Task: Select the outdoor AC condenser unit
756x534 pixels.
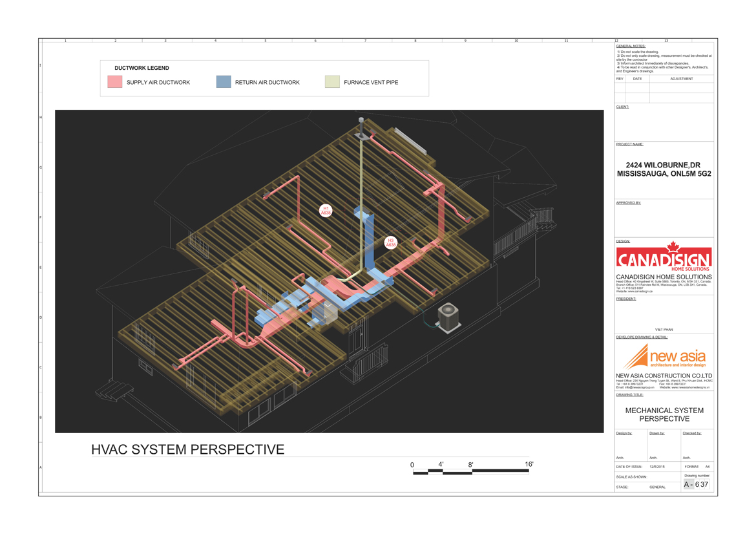Action: coord(448,317)
